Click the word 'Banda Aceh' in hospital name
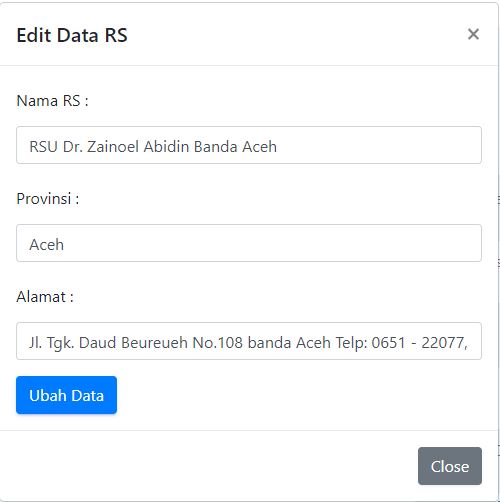500x502 pixels. point(235,146)
